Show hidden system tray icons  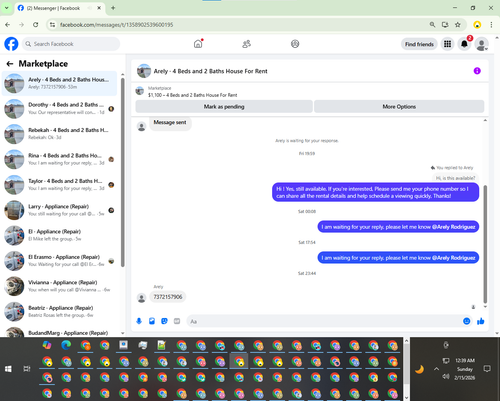pyautogui.click(x=436, y=369)
